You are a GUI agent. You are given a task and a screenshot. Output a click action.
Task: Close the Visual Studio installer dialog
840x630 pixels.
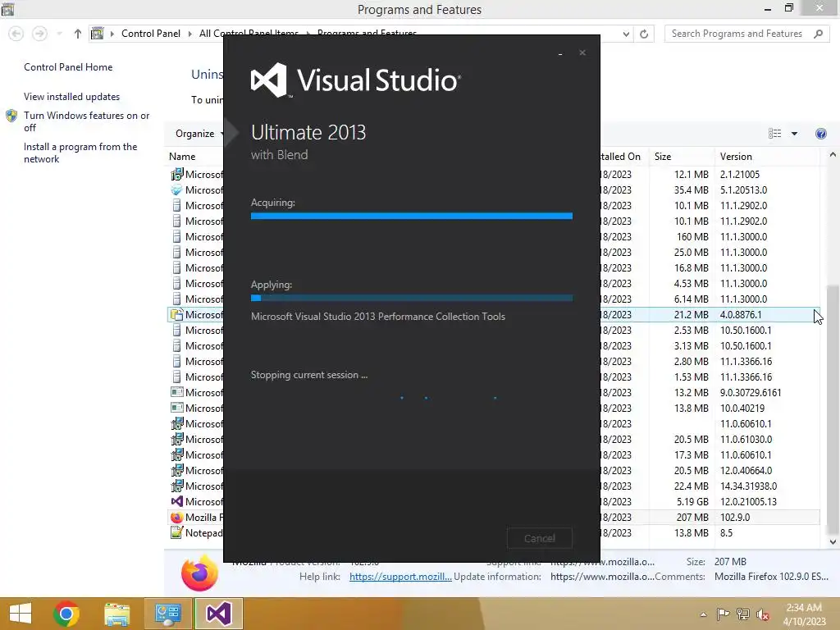click(x=582, y=52)
